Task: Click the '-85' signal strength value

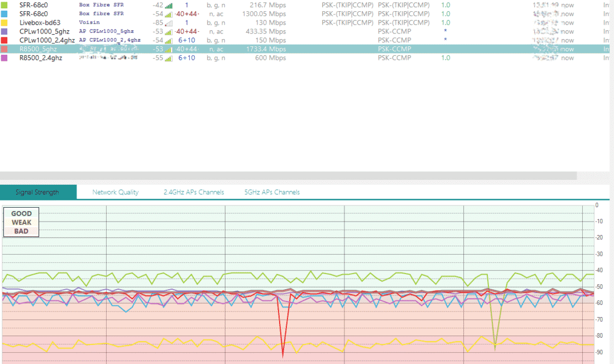Action: 158,23
